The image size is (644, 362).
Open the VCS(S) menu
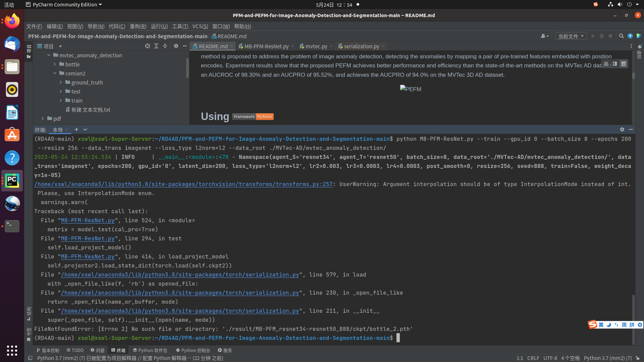click(200, 26)
